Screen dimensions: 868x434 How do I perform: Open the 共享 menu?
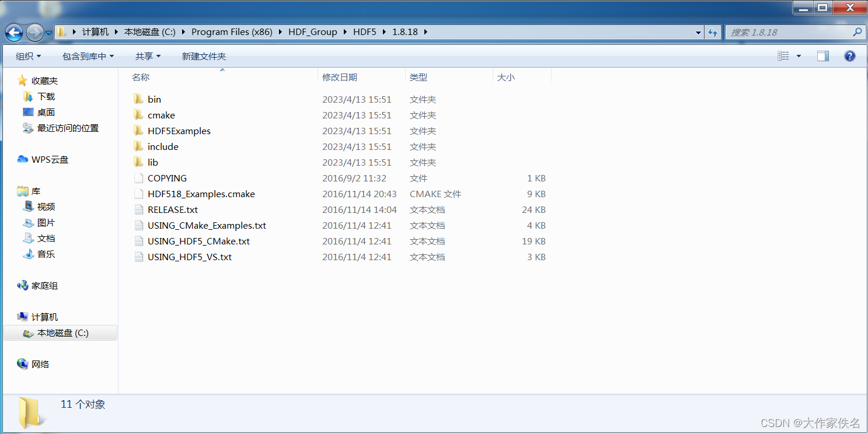[147, 55]
